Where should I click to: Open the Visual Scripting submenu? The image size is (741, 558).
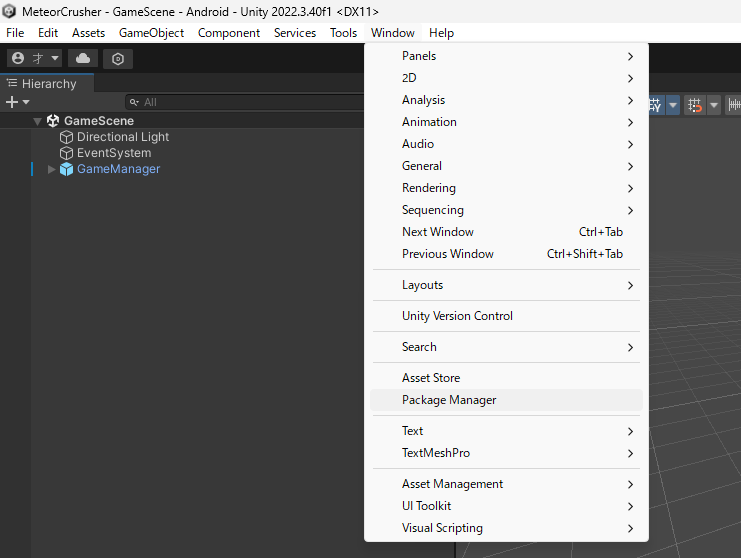506,528
